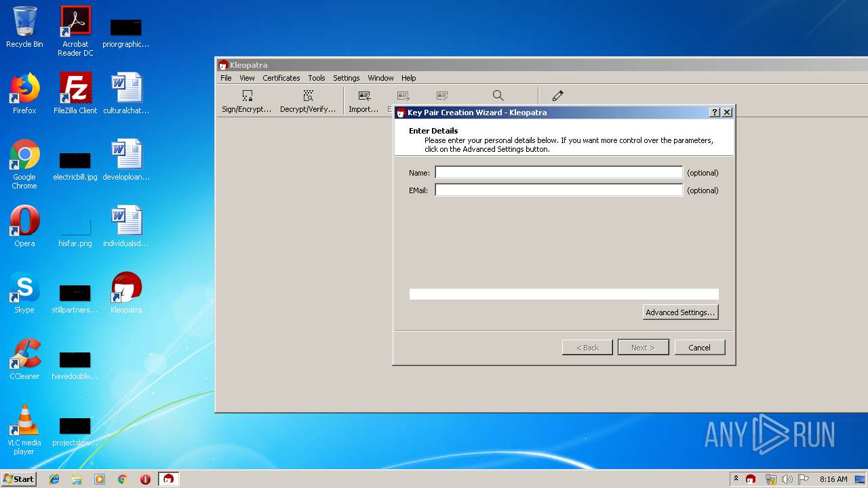The width and height of the screenshot is (868, 488).
Task: Select the Recycle Bin desktop icon
Action: coord(24,27)
